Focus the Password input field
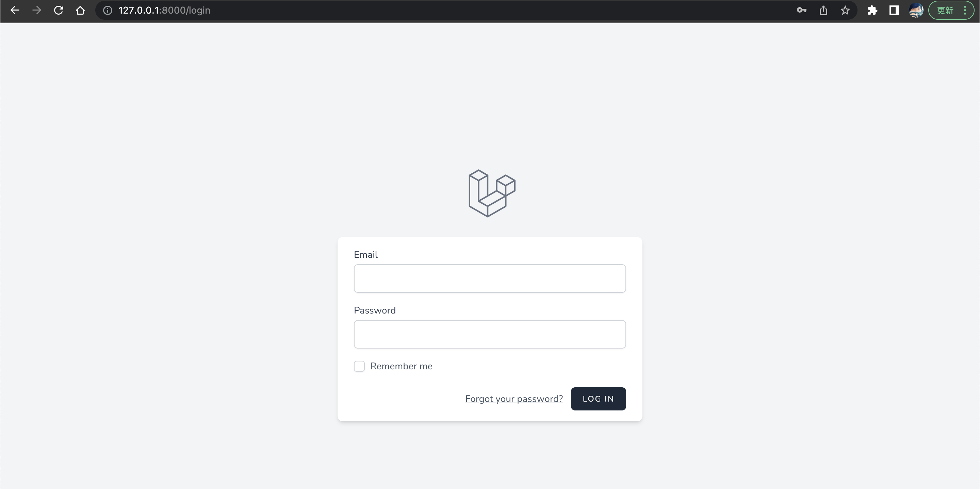Screen dimensions: 980x489 (x=490, y=334)
